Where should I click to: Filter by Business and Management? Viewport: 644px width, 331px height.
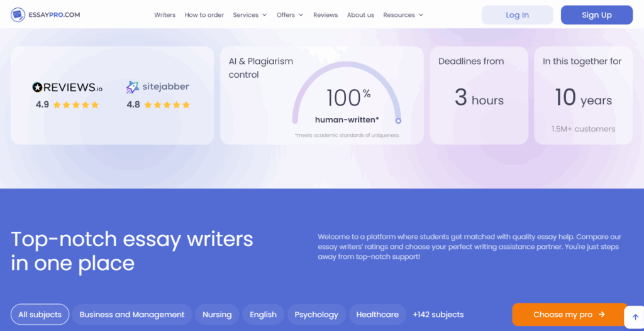[132, 315]
